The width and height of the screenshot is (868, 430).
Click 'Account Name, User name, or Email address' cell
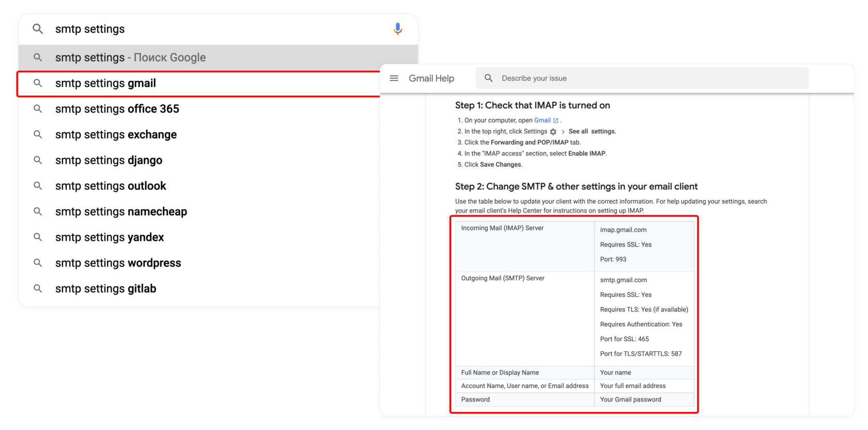(525, 386)
